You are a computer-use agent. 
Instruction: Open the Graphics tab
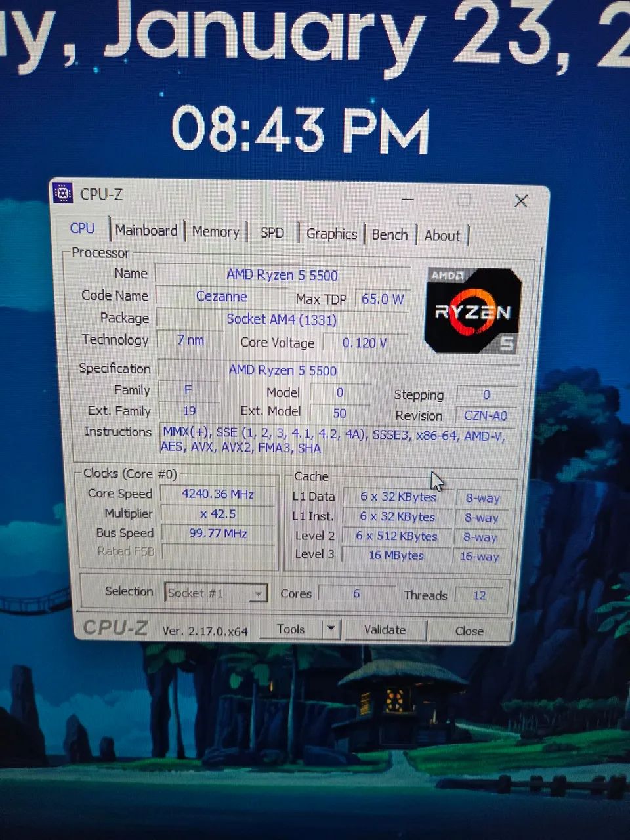point(331,234)
